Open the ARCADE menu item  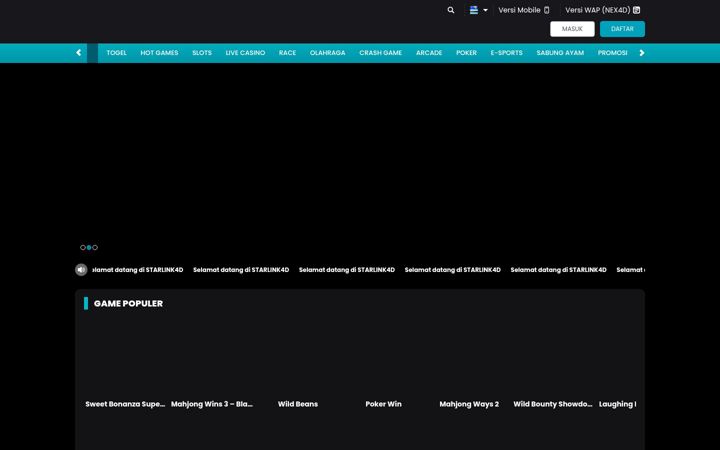coord(429,53)
